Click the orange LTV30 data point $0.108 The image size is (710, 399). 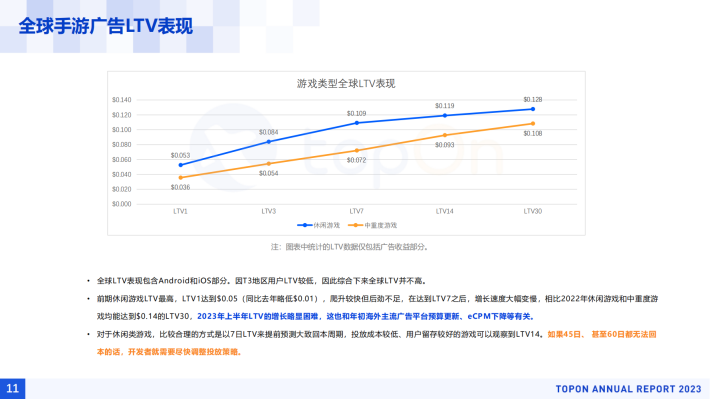point(532,124)
